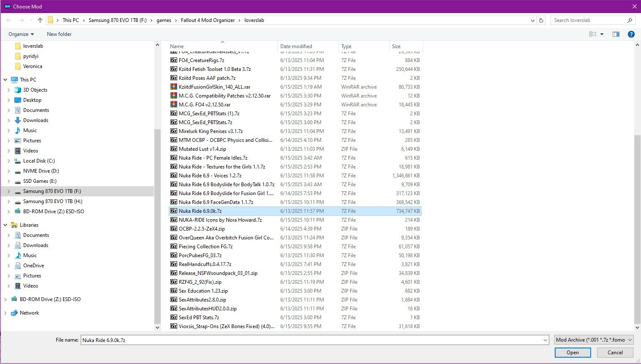Click the OneDrive icon under Libraries

click(18, 266)
